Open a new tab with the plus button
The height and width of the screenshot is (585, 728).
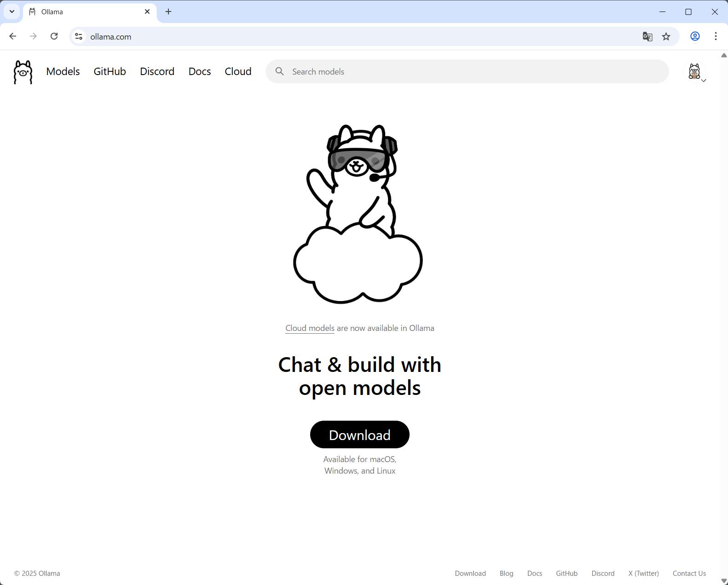click(168, 12)
